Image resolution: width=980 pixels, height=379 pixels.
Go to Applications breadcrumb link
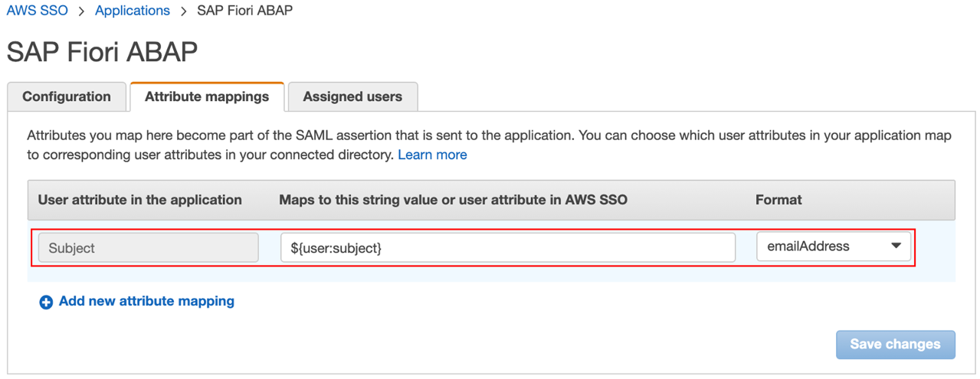[x=133, y=11]
